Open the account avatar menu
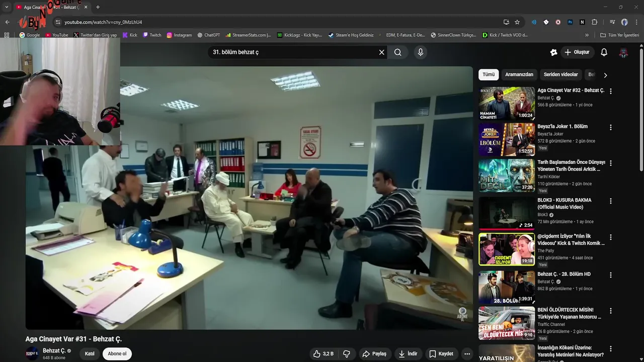The image size is (644, 362). pyautogui.click(x=623, y=52)
